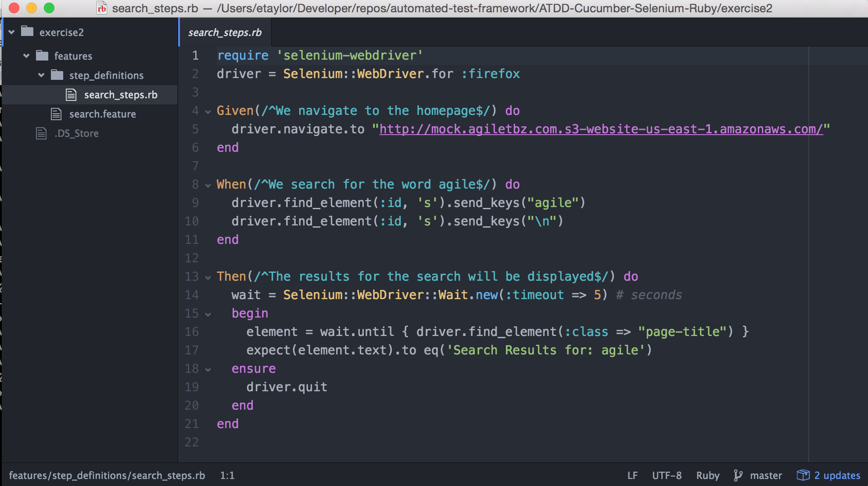Collapse the features folder chevron
The image size is (868, 486).
pos(26,56)
